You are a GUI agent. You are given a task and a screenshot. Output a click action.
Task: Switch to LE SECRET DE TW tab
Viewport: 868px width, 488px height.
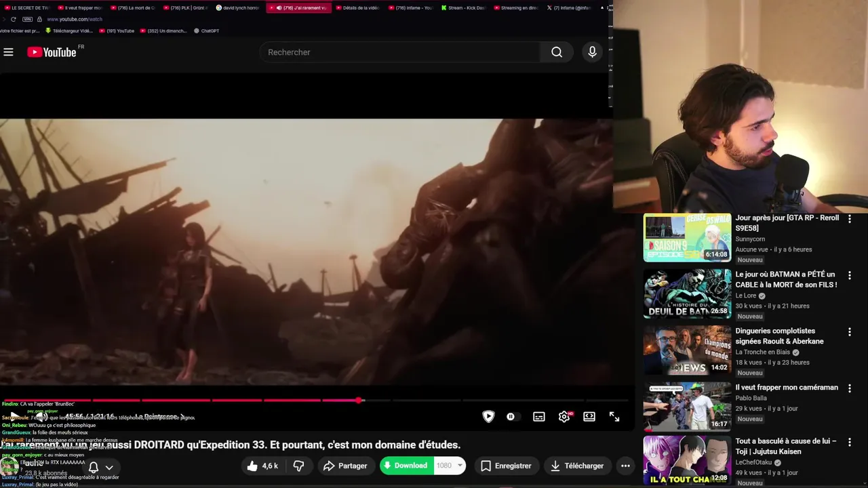tap(27, 7)
